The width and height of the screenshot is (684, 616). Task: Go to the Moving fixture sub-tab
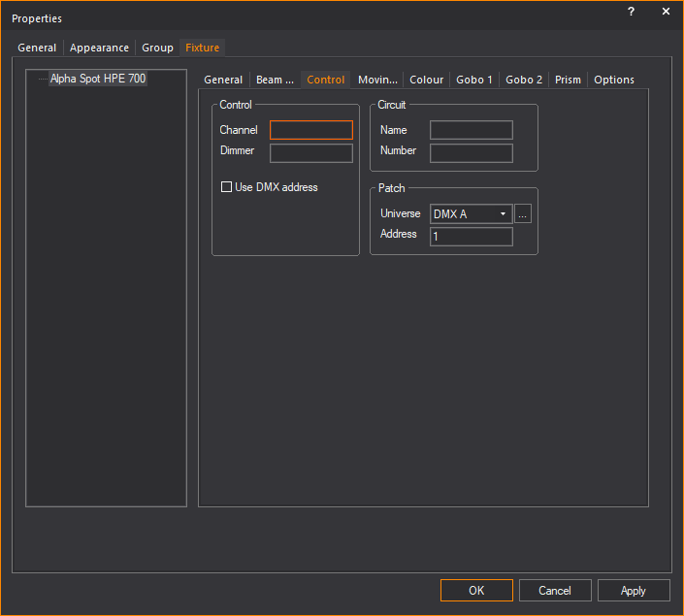pos(377,80)
